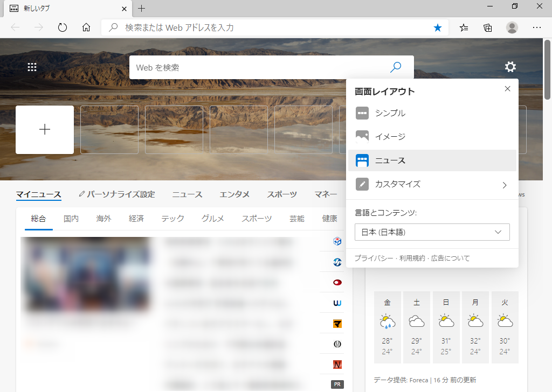The width and height of the screenshot is (552, 392).
Task: Open the パーソナライズ設定 link
Action: point(117,194)
